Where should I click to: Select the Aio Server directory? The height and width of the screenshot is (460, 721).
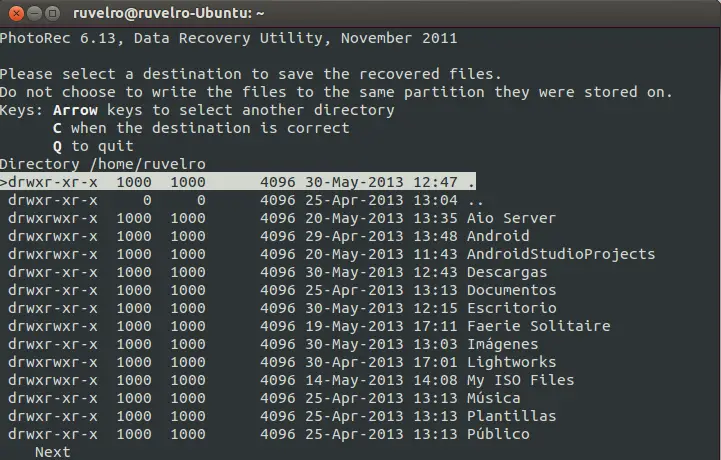pos(281,218)
